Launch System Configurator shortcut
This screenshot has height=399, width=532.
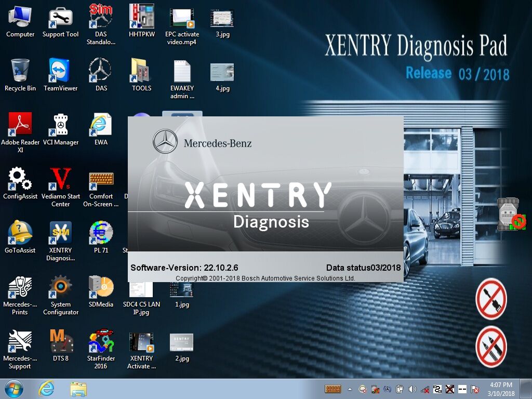(x=60, y=296)
